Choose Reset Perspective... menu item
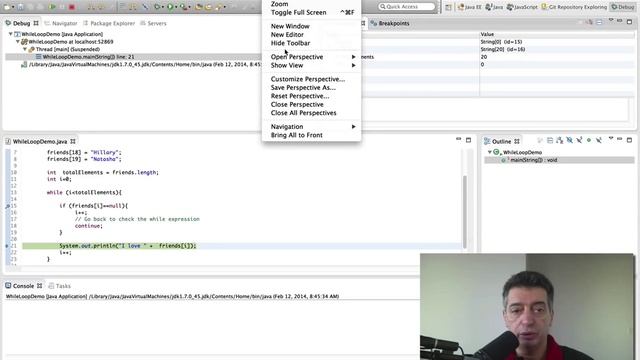Viewport: 640px width, 360px height. [311, 96]
